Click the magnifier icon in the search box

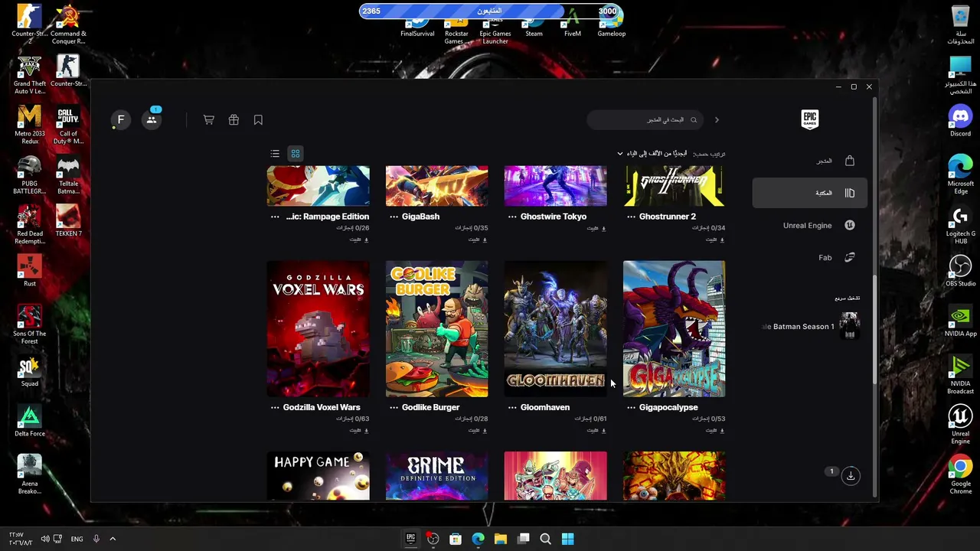(x=694, y=120)
